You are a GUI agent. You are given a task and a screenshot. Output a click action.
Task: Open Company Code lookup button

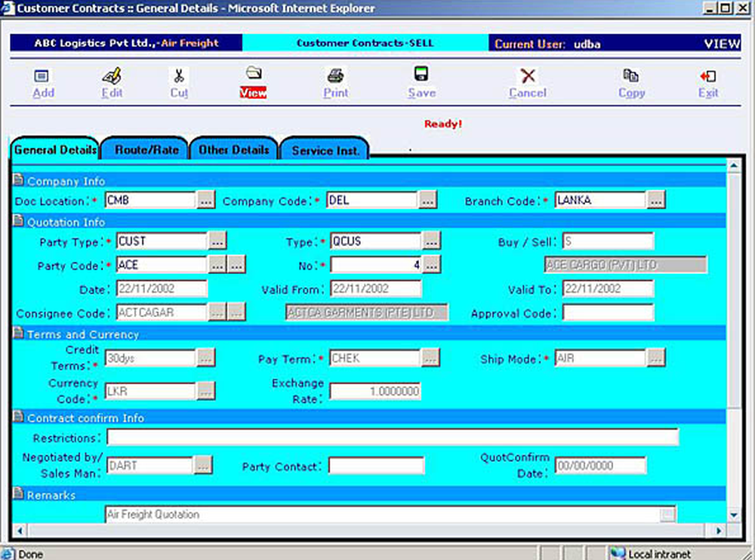click(x=427, y=201)
